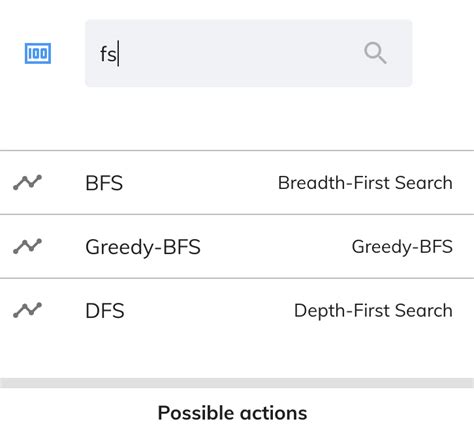Click the blank space below the search box
This screenshot has height=430, width=474.
point(237,118)
